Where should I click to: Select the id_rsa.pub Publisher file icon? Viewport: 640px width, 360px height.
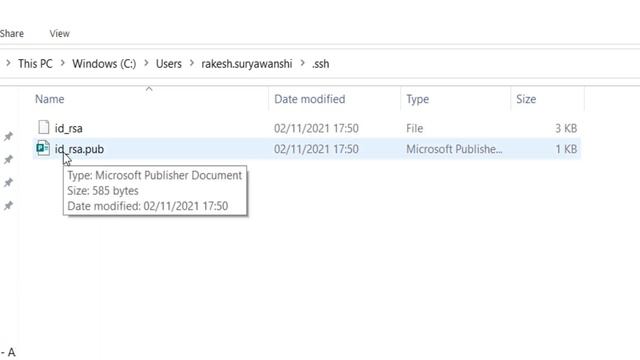pyautogui.click(x=43, y=148)
